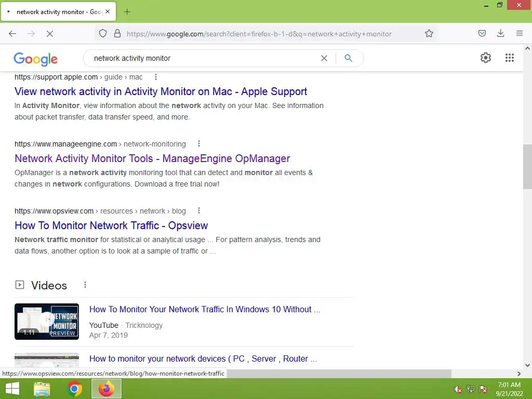Click the Apr 7, 2019 video date
The height and width of the screenshot is (399, 532).
click(109, 335)
